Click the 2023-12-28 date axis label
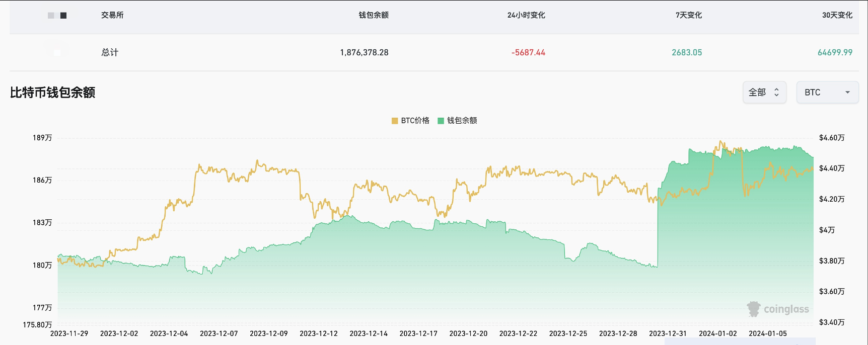This screenshot has height=345, width=868. coord(618,333)
